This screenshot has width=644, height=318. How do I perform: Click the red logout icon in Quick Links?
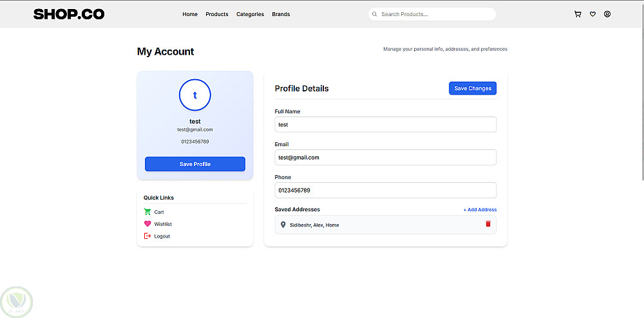(147, 236)
